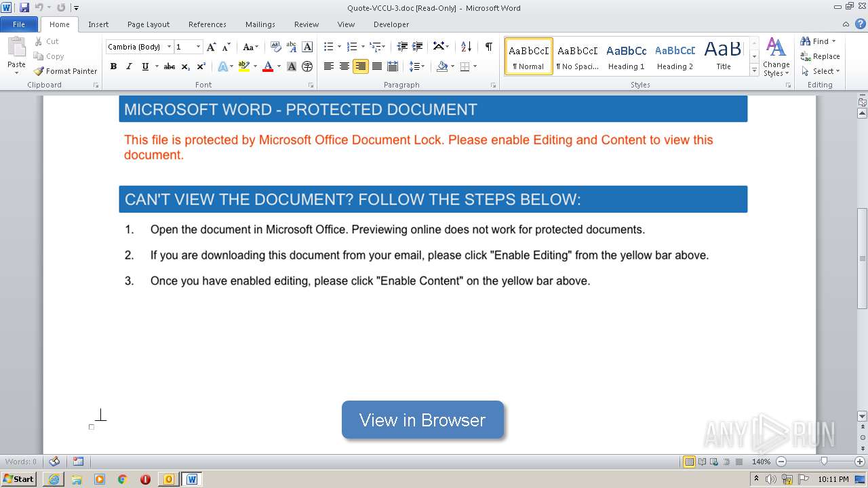This screenshot has width=868, height=488.
Task: Click the red font color button
Action: 268,66
